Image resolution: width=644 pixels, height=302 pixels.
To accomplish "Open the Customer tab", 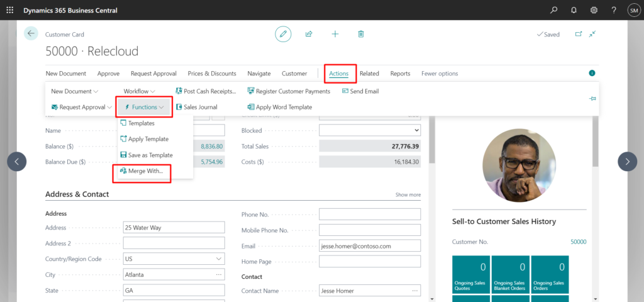I will (294, 74).
